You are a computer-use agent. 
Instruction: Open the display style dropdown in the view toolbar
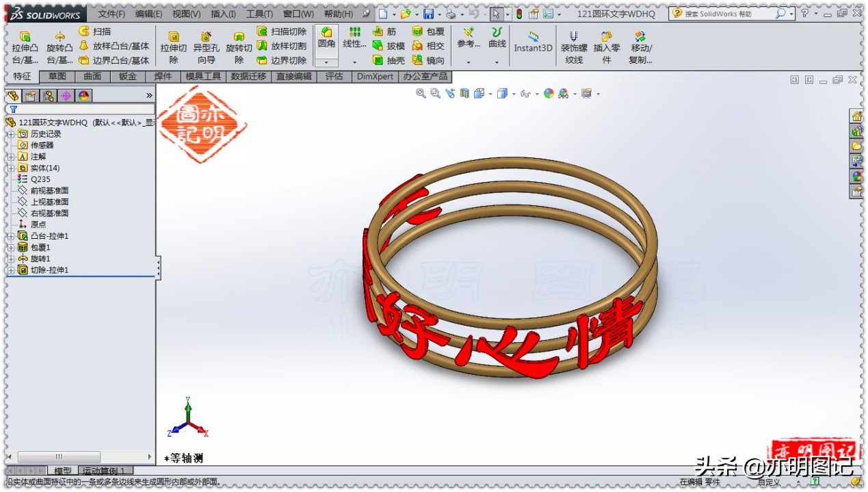point(514,94)
